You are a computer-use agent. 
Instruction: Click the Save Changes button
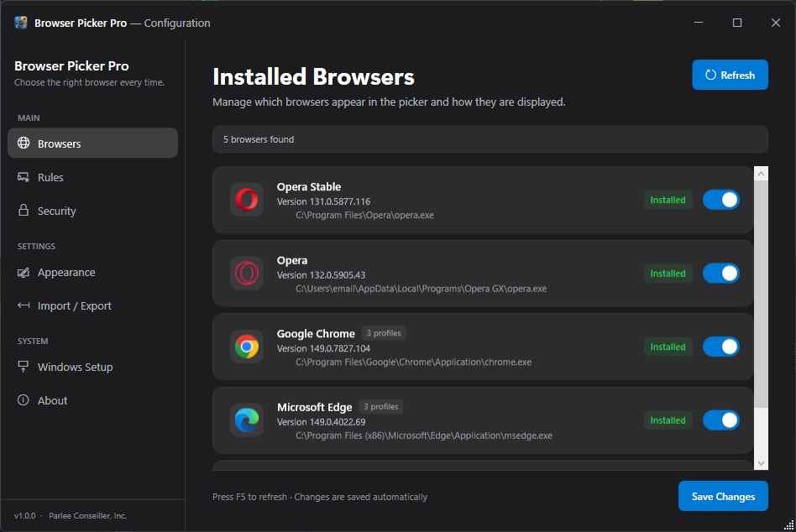click(723, 496)
